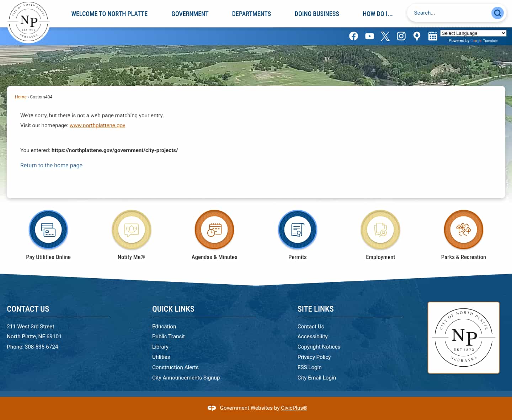Open the ESS Login link
This screenshot has width=512, height=420.
(x=309, y=367)
